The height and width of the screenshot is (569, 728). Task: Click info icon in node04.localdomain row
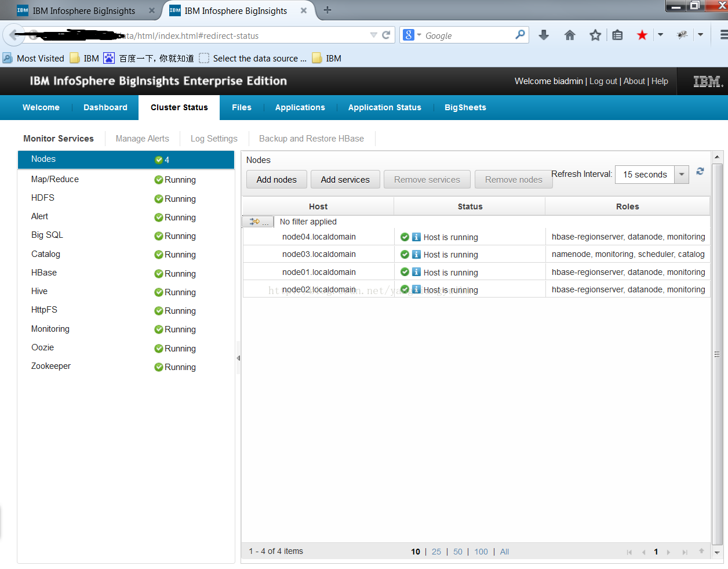tap(416, 237)
